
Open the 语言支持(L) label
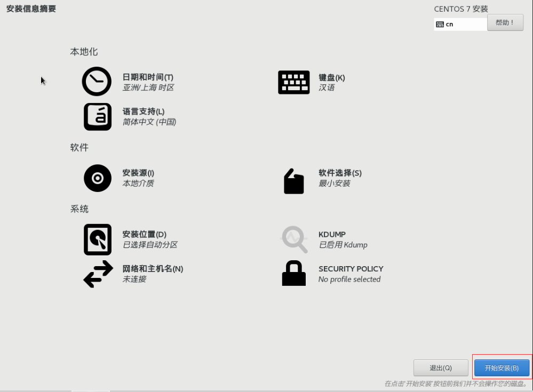pyautogui.click(x=144, y=111)
